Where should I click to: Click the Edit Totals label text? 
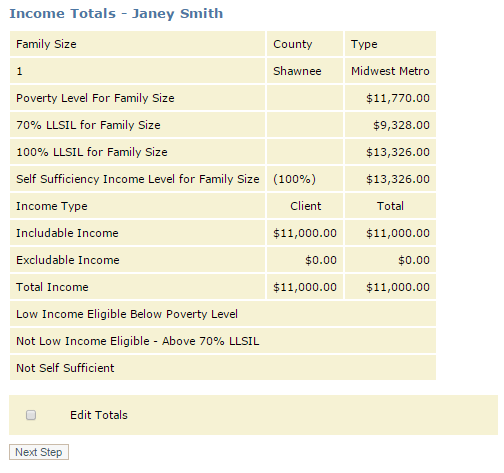99,415
